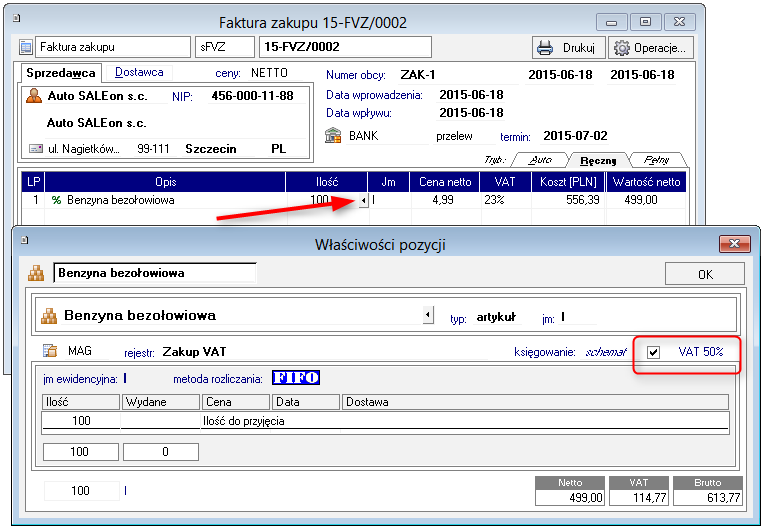Screen dimensions: 762x527
Task: Click the ceny NETTO value
Action: [x=269, y=73]
